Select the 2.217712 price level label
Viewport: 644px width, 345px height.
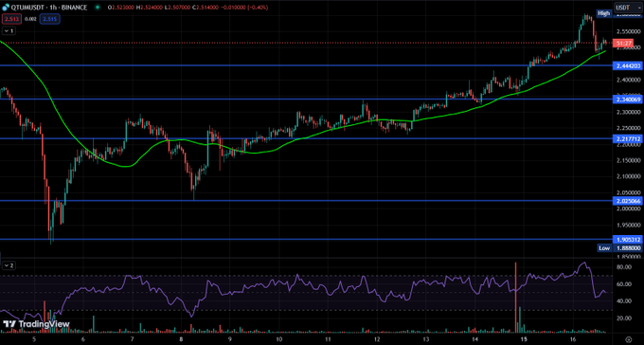(x=628, y=139)
